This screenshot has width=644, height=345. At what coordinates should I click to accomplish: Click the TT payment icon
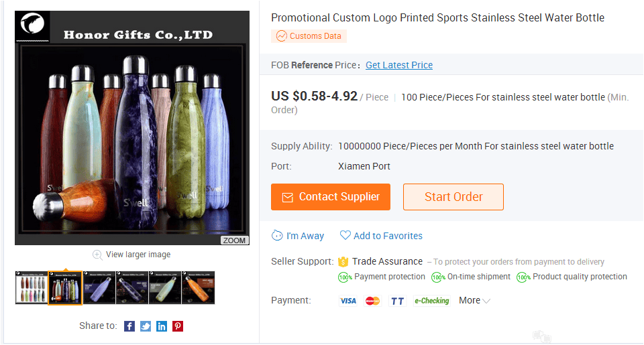click(397, 301)
